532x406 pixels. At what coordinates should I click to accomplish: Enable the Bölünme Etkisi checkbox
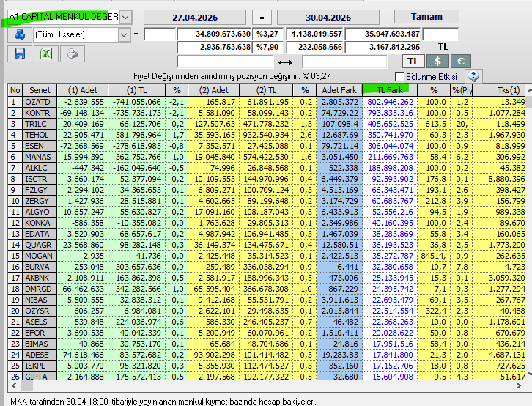pyautogui.click(x=399, y=76)
